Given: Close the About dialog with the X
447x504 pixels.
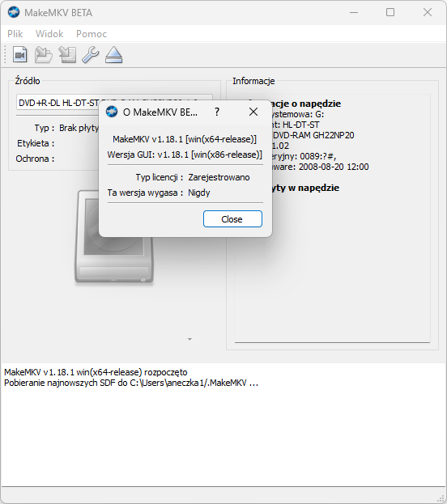Looking at the screenshot, I should tap(253, 112).
